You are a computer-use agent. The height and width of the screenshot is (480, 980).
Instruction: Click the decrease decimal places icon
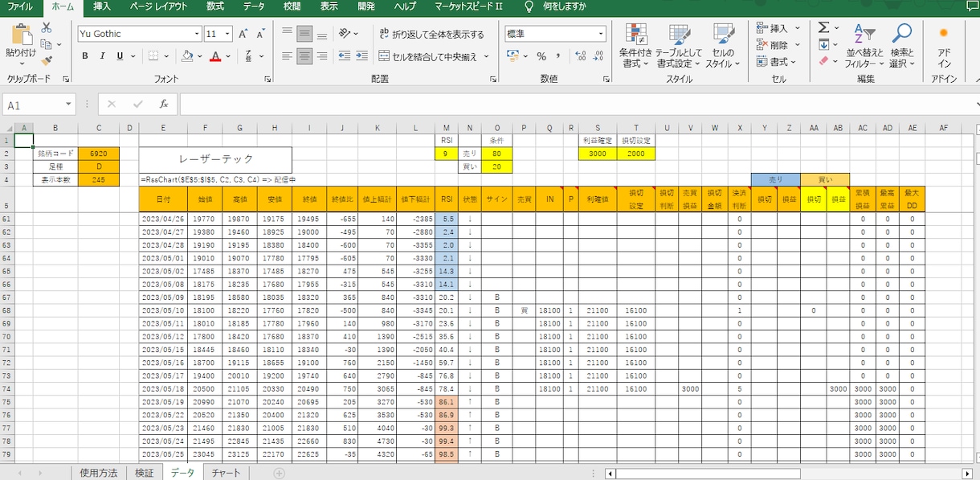(x=597, y=56)
